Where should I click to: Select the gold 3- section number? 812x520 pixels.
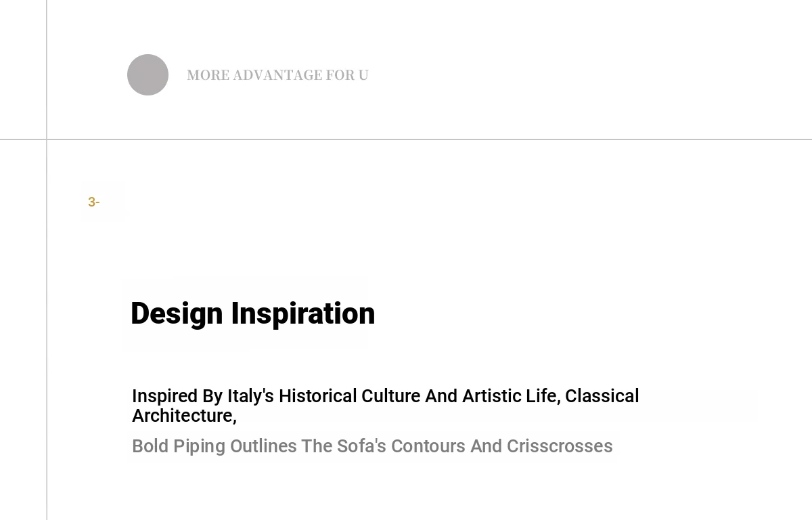coord(94,202)
